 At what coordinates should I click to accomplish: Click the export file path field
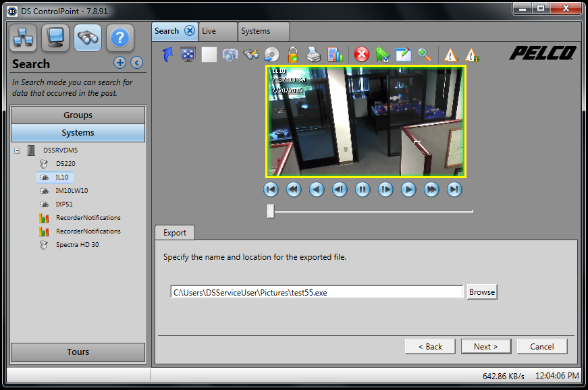coord(317,292)
